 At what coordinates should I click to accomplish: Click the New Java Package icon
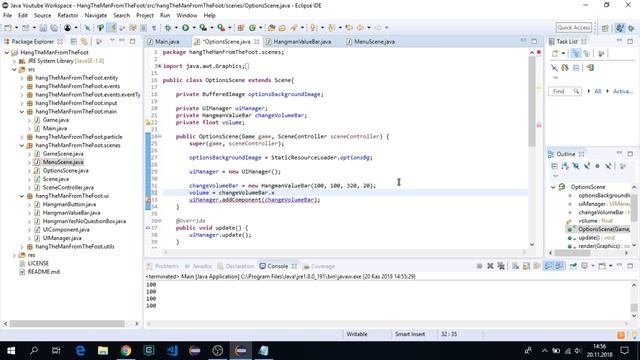(241, 28)
